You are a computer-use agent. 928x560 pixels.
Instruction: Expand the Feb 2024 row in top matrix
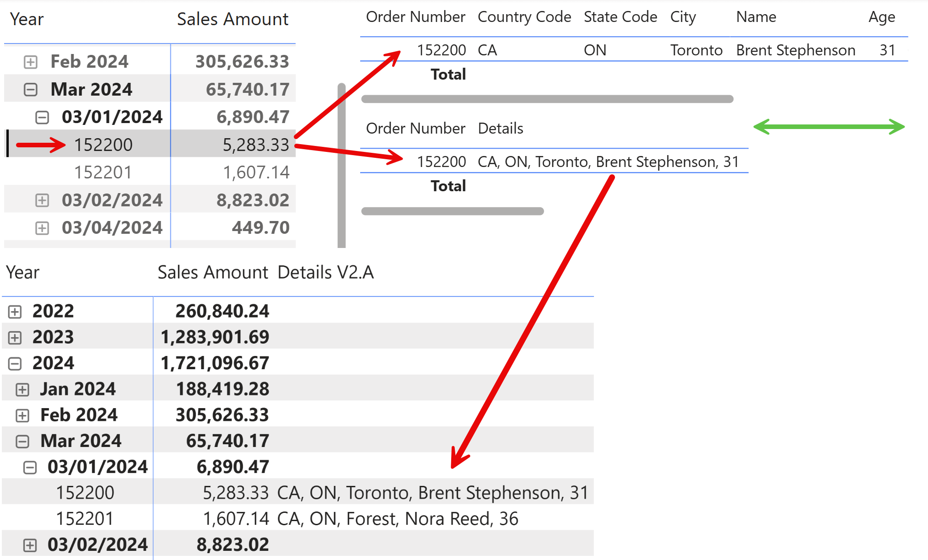[x=31, y=62]
